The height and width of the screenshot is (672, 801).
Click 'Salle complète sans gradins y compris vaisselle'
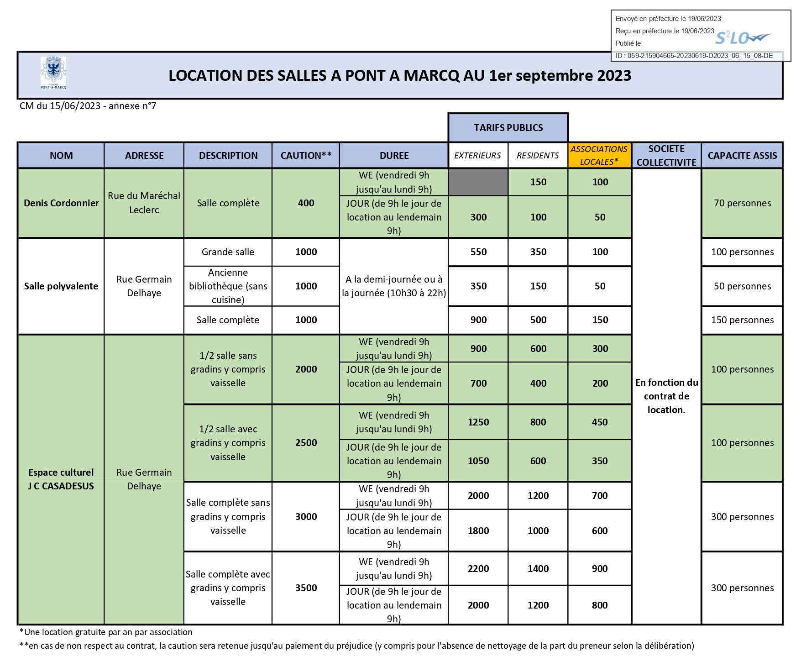tap(228, 517)
